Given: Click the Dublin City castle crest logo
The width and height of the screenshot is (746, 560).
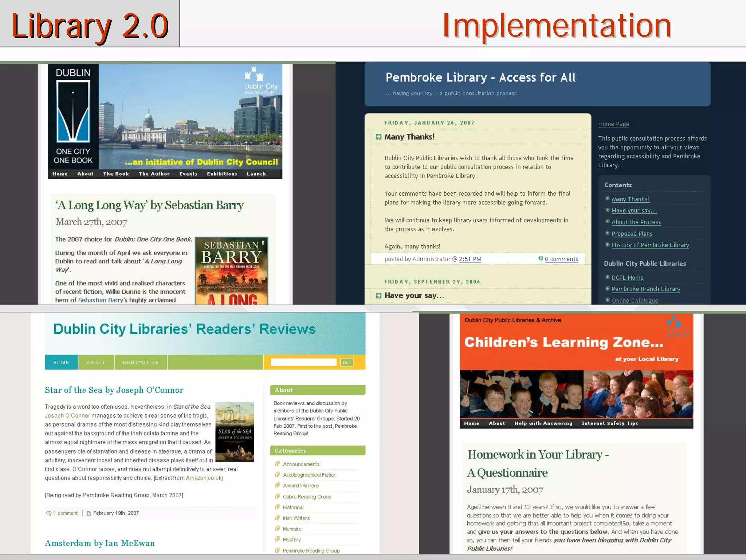Looking at the screenshot, I should (261, 80).
